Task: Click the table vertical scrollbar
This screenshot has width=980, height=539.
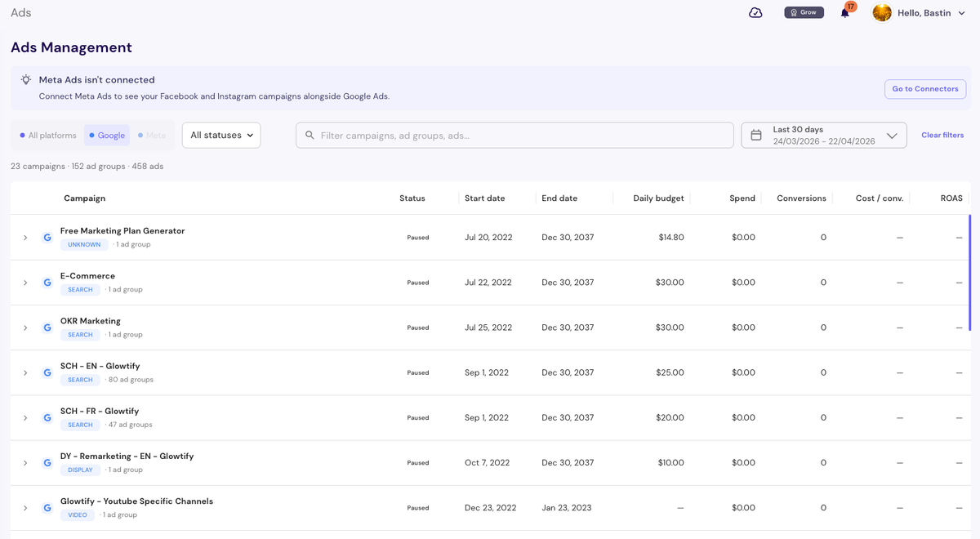Action: point(969,272)
